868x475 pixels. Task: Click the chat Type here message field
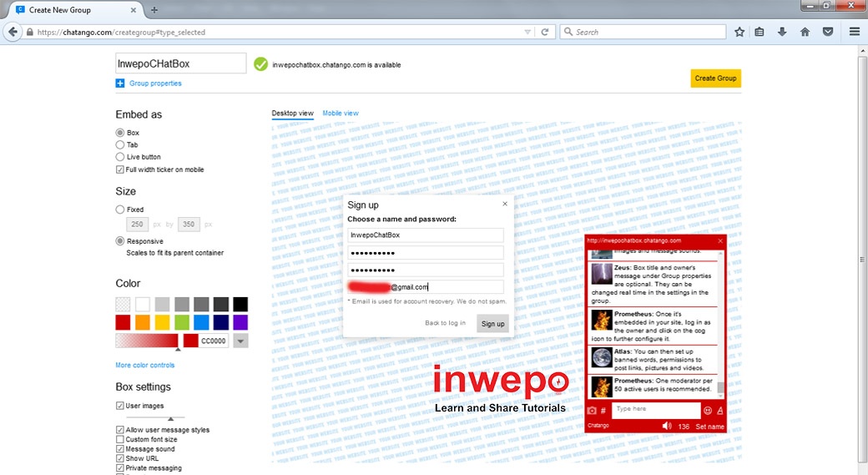click(x=656, y=410)
